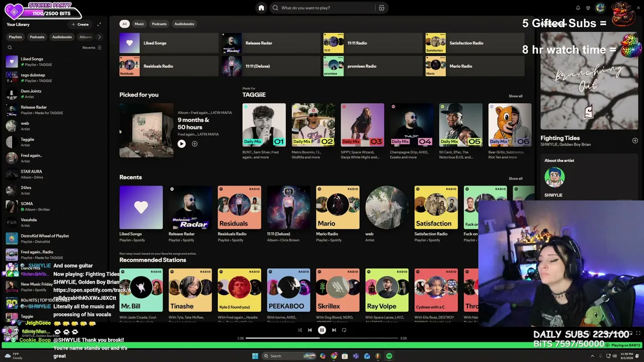Open Spotify from the taskbar
The height and width of the screenshot is (362, 644).
[389, 356]
